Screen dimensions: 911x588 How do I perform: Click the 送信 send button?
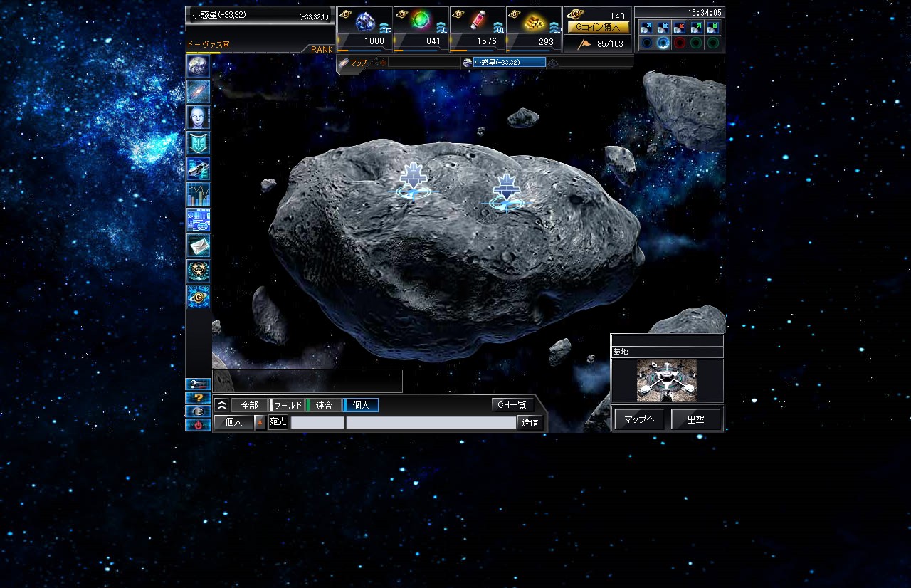tap(530, 422)
